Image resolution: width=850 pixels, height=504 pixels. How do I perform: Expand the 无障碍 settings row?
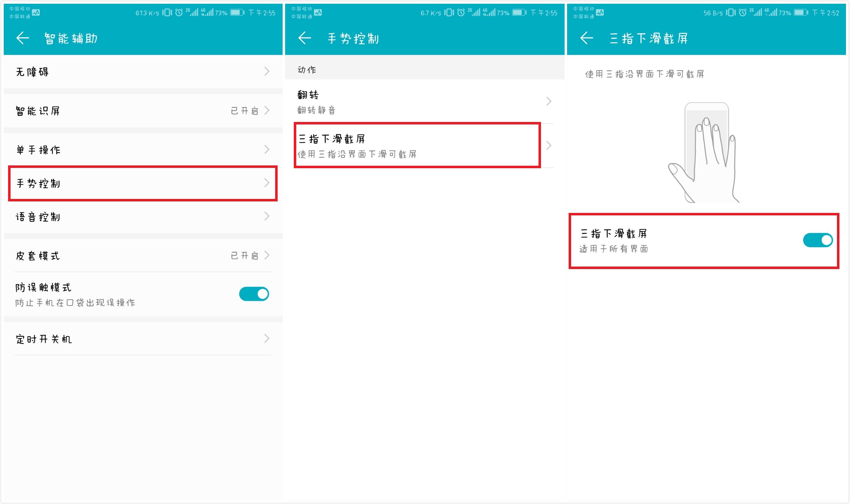pos(267,71)
